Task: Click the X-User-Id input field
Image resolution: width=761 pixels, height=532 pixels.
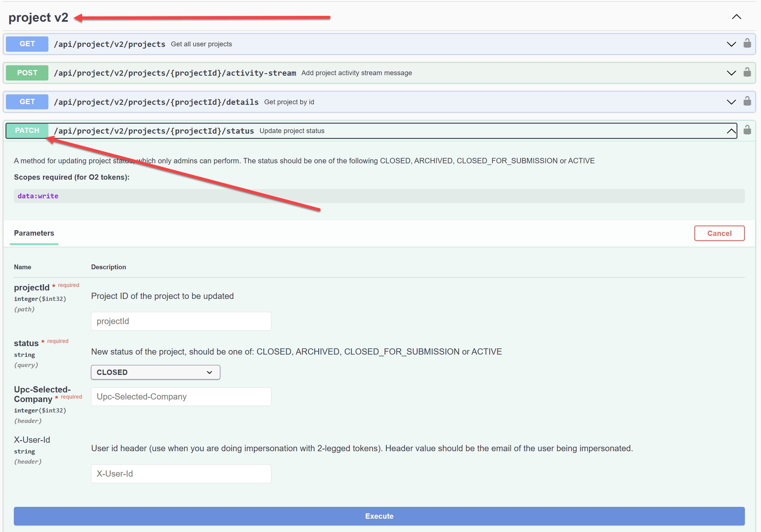Action: [181, 473]
